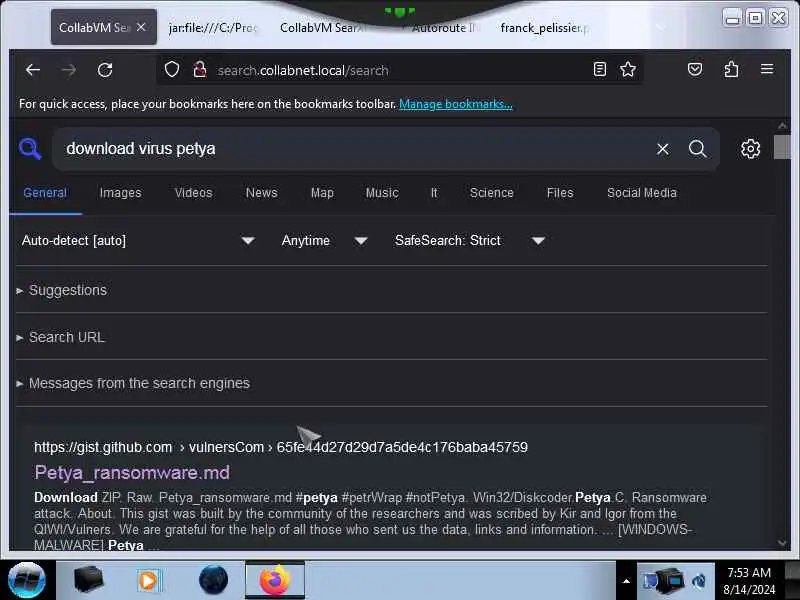Open first taskbar black box app
Screen dimensions: 800x600
point(88,580)
